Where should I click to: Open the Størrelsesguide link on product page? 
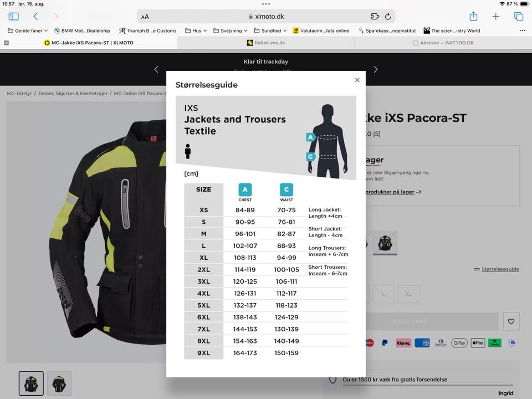coord(497,269)
